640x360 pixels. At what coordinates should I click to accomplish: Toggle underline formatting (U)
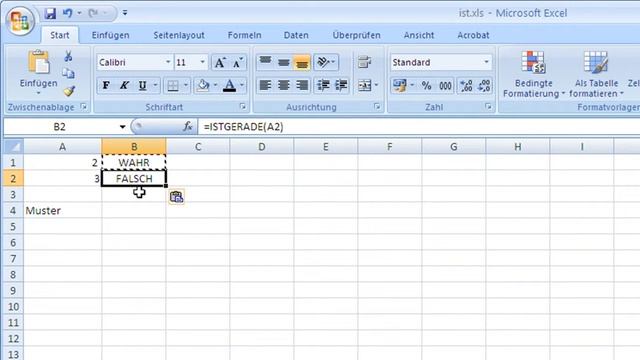pos(142,85)
